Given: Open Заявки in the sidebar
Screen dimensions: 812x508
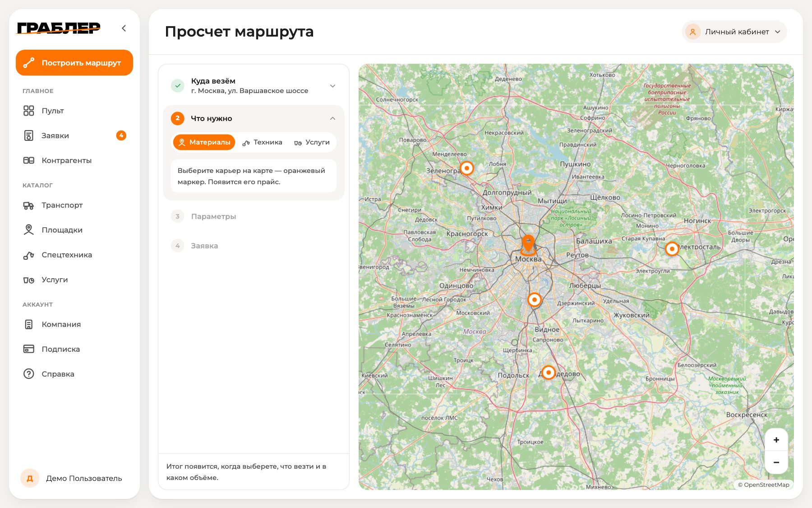Looking at the screenshot, I should tap(74, 135).
